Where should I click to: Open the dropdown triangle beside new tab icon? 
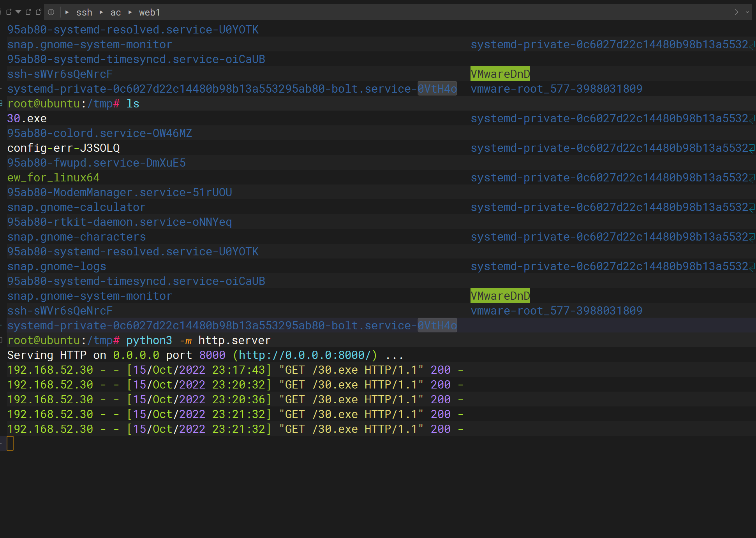tap(18, 12)
